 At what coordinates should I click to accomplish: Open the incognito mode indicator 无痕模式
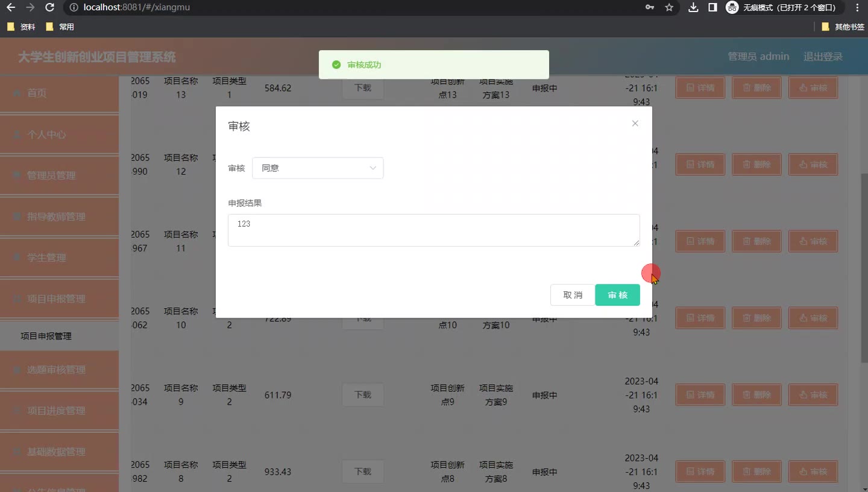782,8
